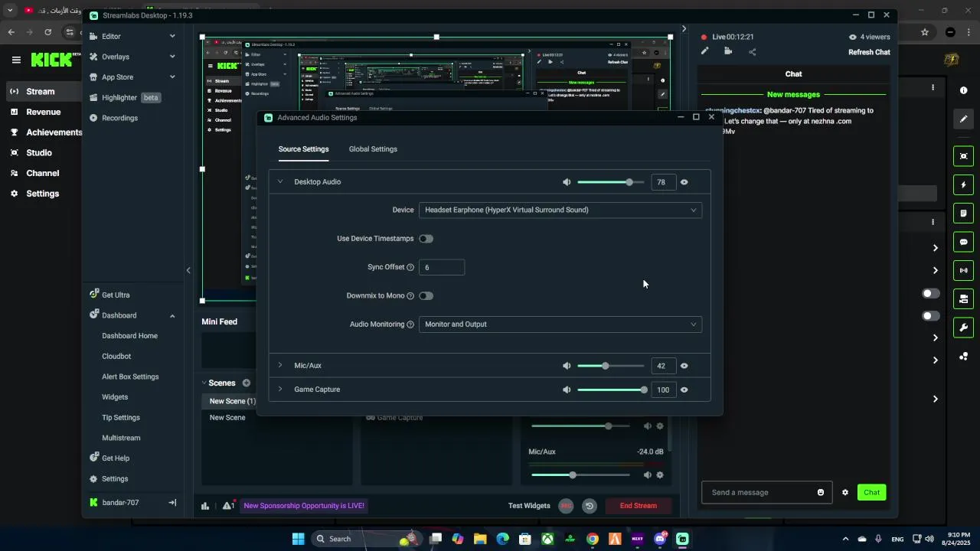The width and height of the screenshot is (980, 551).
Task: Mute the Game Capture audio source
Action: [567, 390]
